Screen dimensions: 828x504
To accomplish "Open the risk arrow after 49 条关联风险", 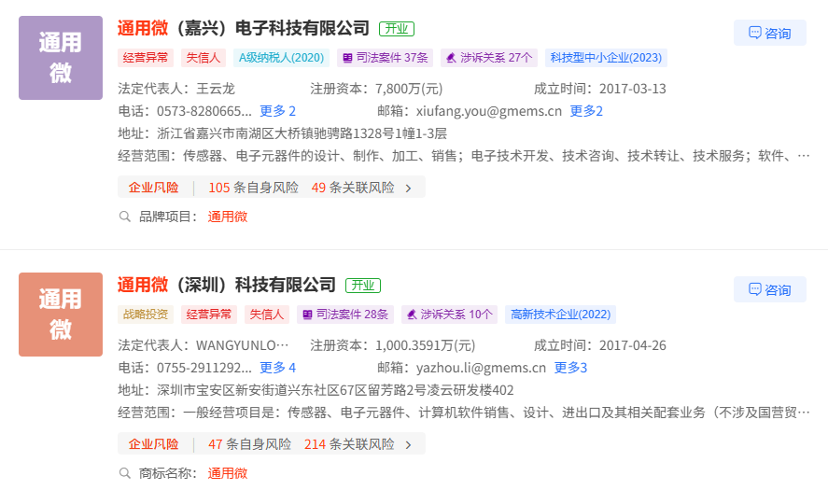I will (408, 188).
